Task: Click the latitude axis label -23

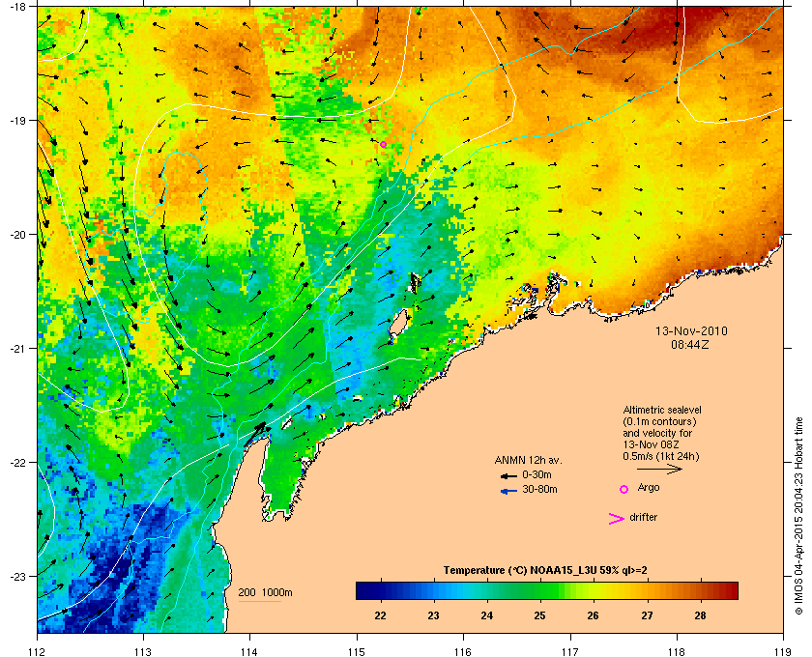Action: pos(19,576)
